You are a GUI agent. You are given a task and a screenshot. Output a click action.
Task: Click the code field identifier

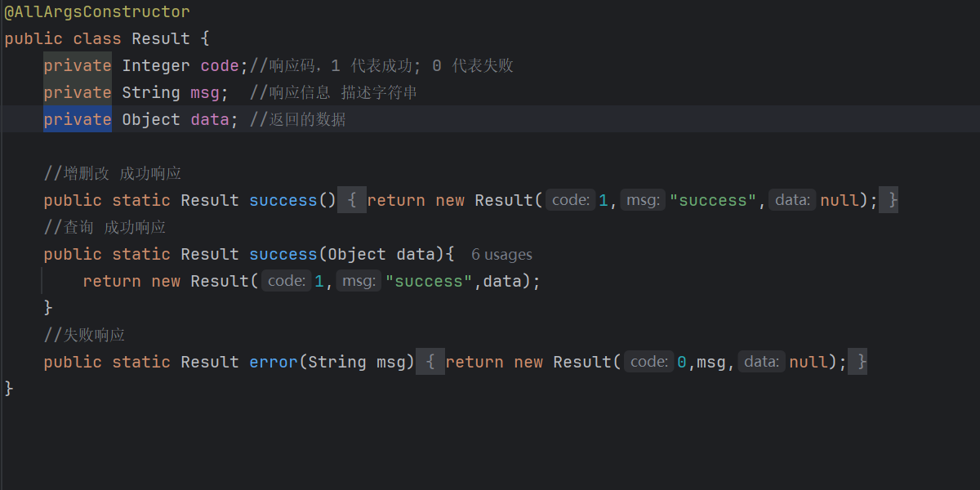[x=220, y=66]
